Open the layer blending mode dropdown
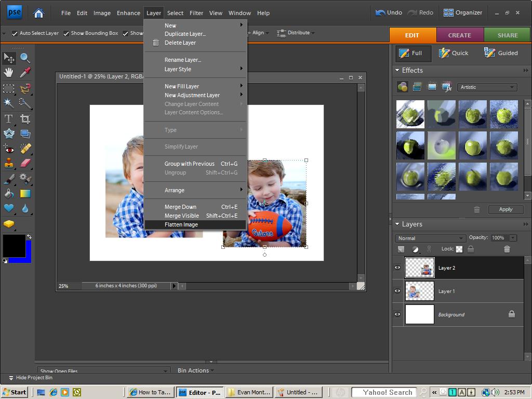532x399 pixels. [x=430, y=237]
